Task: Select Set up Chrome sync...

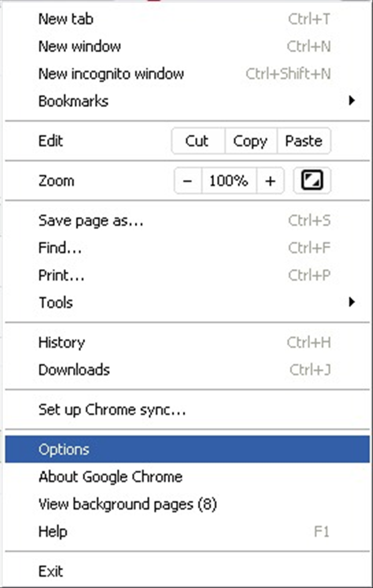Action: click(187, 409)
